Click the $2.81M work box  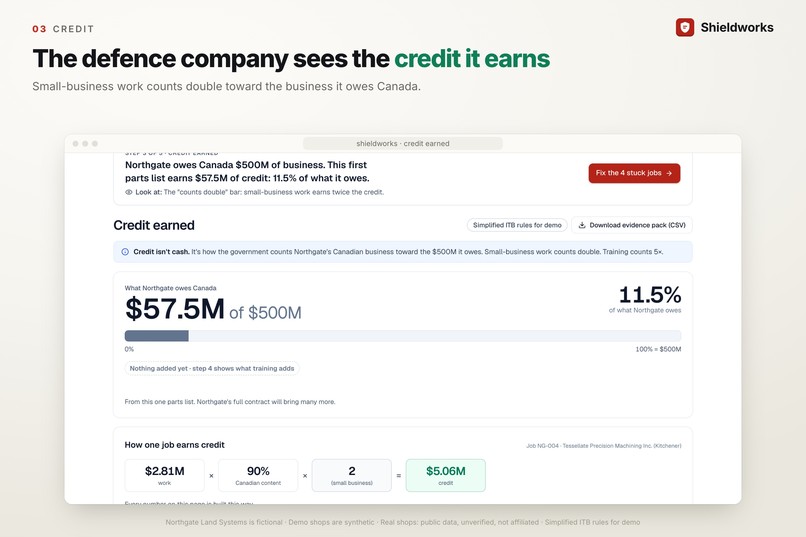pos(164,475)
